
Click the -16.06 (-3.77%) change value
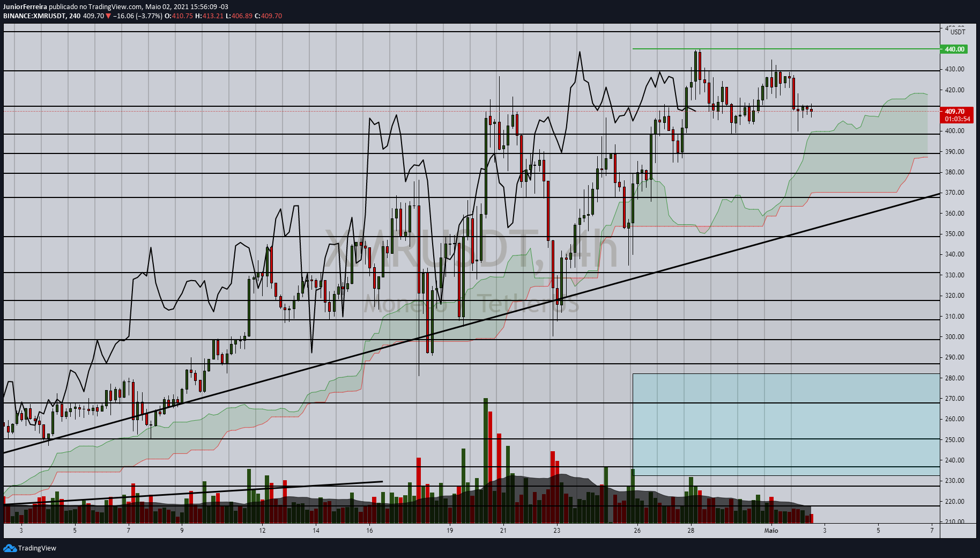coord(138,16)
